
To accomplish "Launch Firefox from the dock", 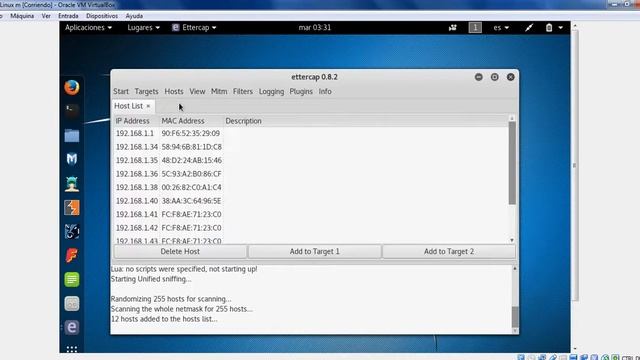I will click(x=72, y=87).
